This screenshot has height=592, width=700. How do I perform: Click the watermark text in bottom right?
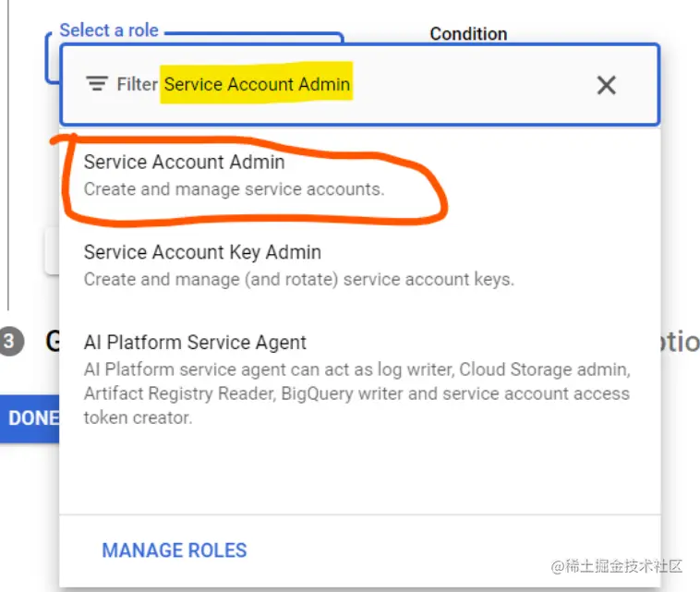[616, 565]
